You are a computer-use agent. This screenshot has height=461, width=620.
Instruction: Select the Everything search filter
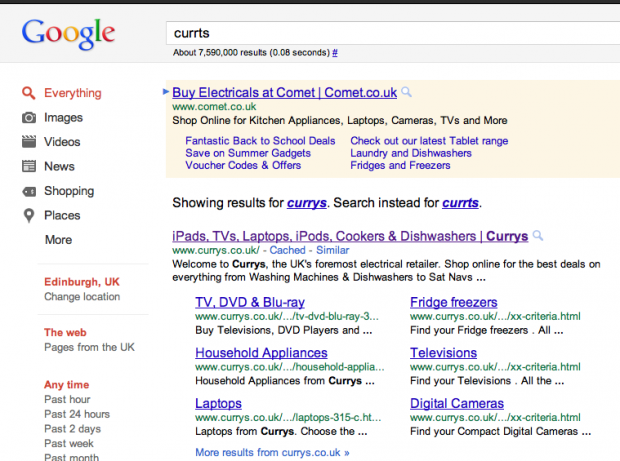click(73, 93)
